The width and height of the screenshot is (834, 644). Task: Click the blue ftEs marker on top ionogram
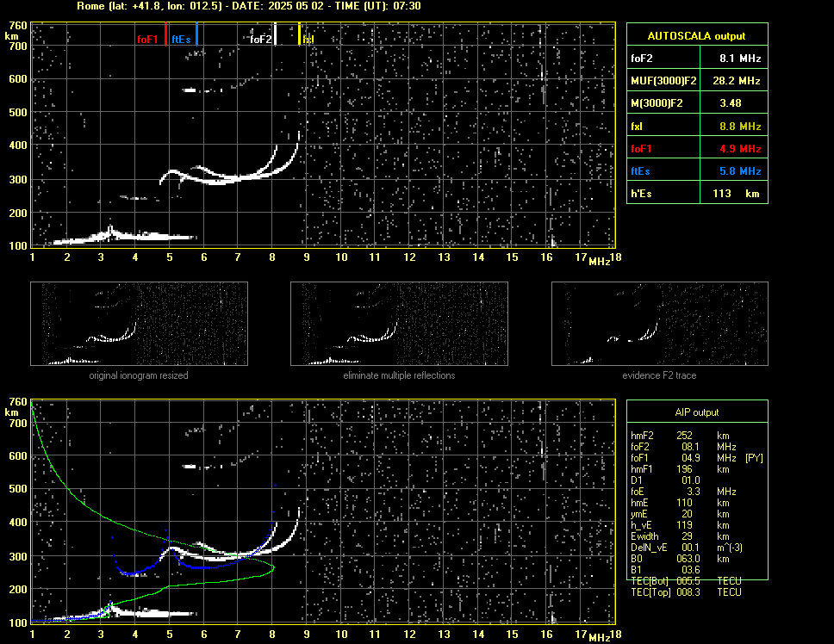pos(196,34)
